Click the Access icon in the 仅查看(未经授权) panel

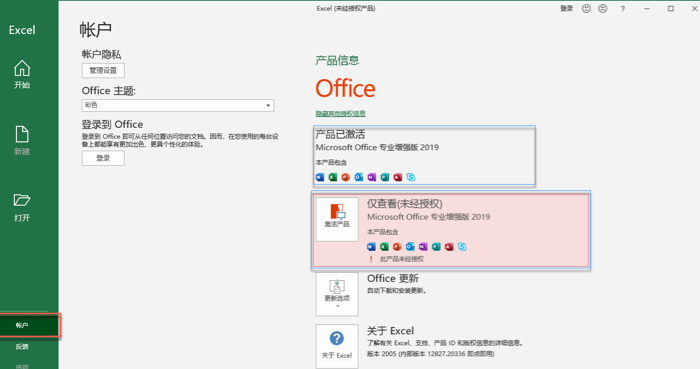449,247
